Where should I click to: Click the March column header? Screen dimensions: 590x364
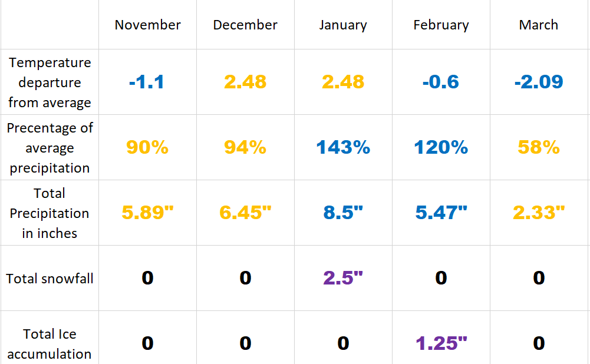pos(539,25)
